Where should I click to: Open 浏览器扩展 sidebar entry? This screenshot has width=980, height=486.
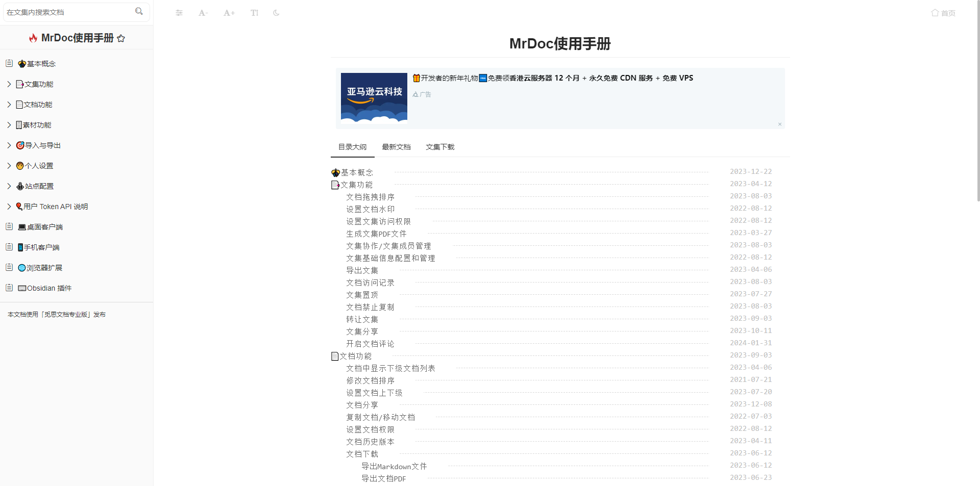click(x=40, y=268)
